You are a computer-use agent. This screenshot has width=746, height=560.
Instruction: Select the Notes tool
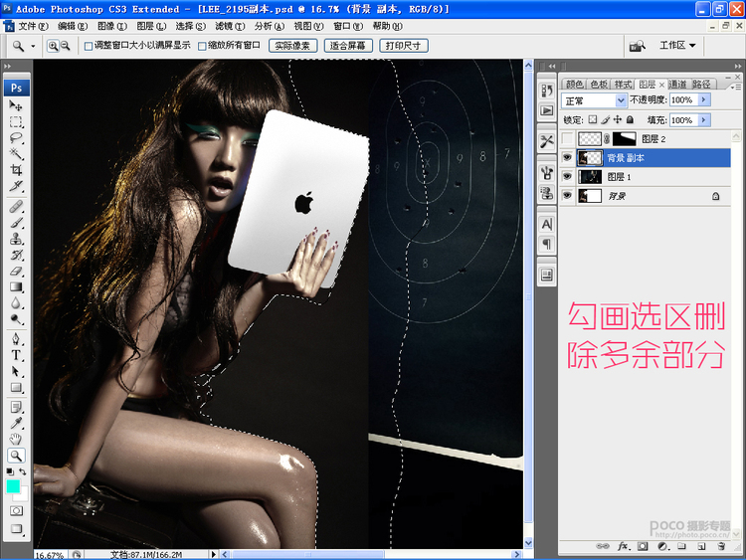[x=16, y=407]
